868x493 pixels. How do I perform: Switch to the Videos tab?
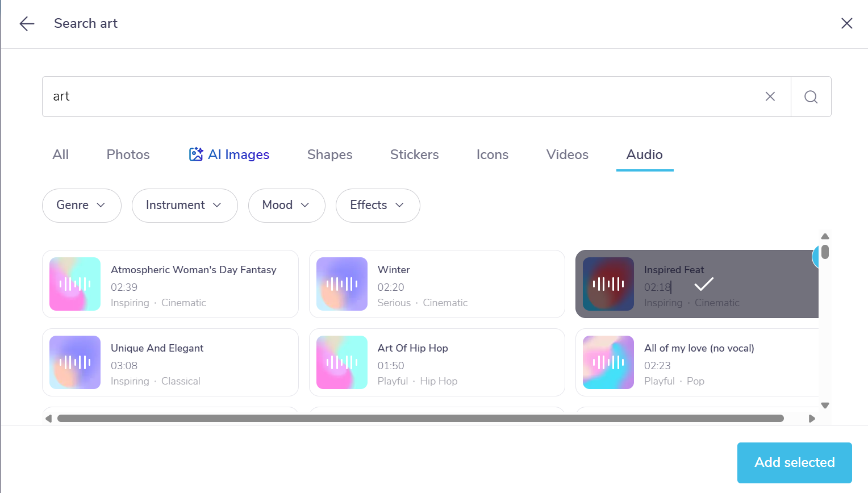click(x=567, y=154)
